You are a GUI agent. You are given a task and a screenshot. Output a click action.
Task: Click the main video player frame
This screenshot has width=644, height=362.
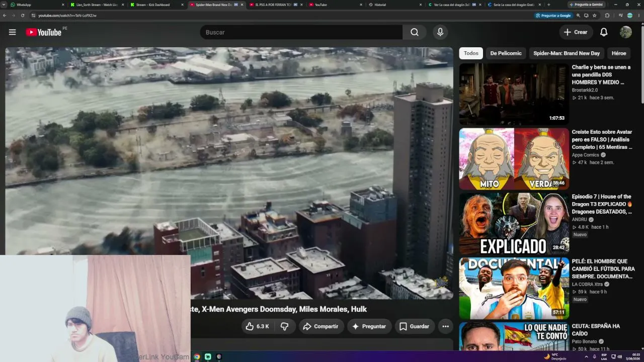tap(229, 173)
